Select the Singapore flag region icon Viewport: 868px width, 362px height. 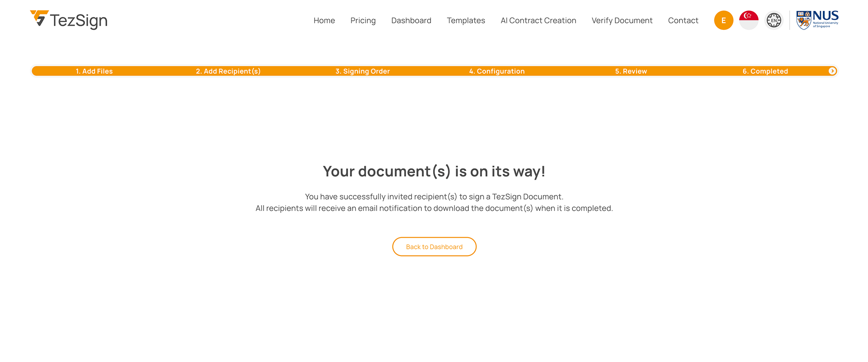pos(749,20)
